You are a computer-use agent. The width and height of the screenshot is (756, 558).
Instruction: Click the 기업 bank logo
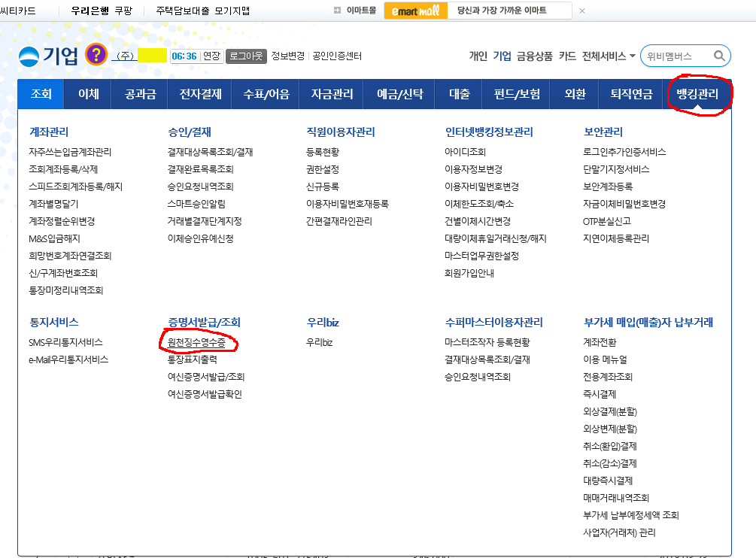click(x=47, y=56)
